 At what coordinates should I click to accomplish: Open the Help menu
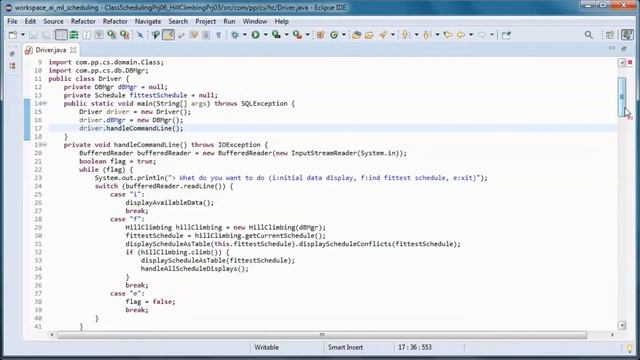[282, 21]
